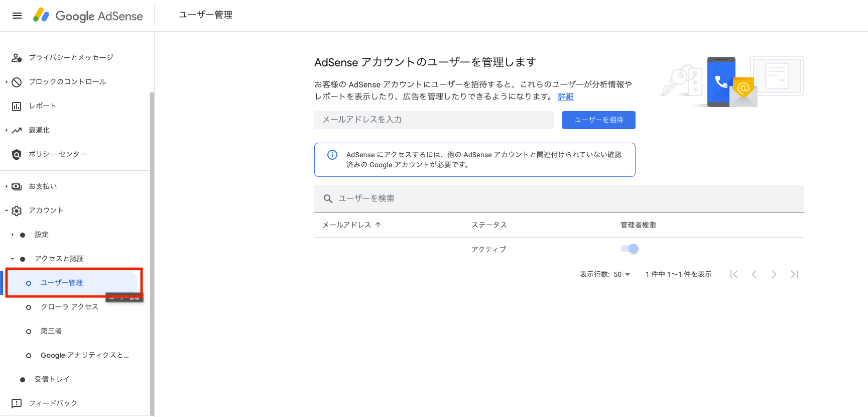This screenshot has height=417, width=868.
Task: Click the お支払い money icon
Action: pos(17,186)
